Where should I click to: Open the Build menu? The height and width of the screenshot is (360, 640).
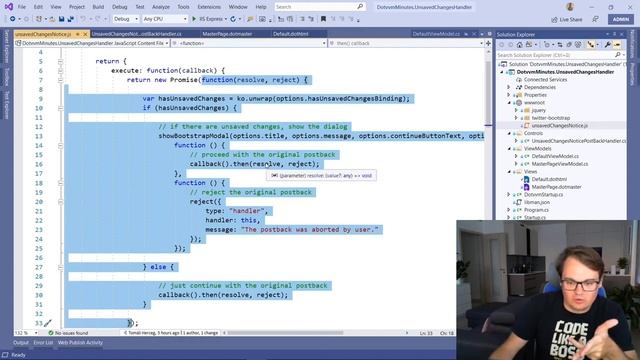tap(98, 7)
